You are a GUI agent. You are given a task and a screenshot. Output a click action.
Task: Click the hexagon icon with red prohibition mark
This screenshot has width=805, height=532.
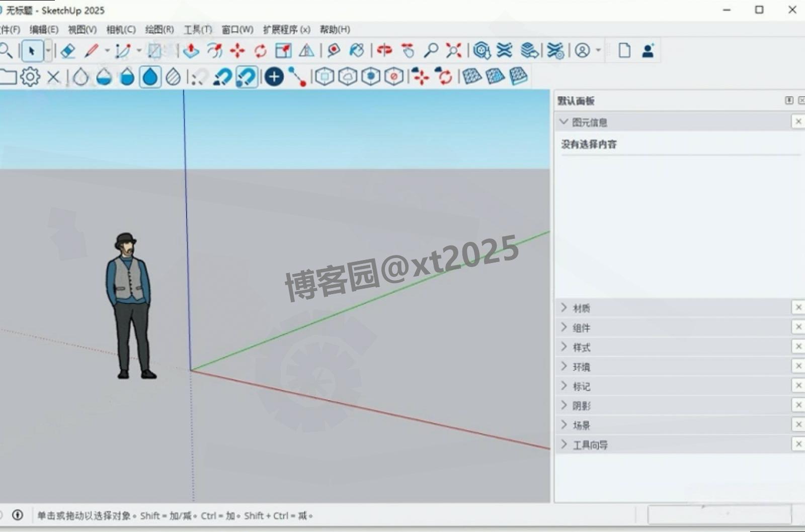pyautogui.click(x=394, y=77)
